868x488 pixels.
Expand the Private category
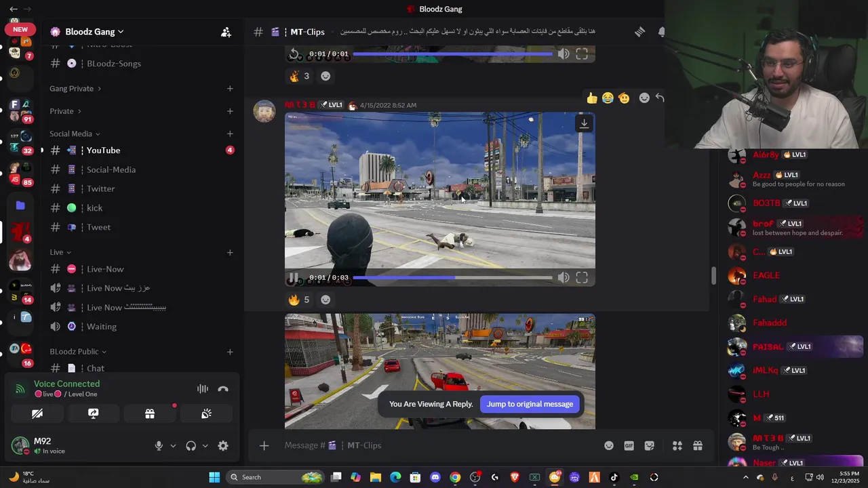65,111
